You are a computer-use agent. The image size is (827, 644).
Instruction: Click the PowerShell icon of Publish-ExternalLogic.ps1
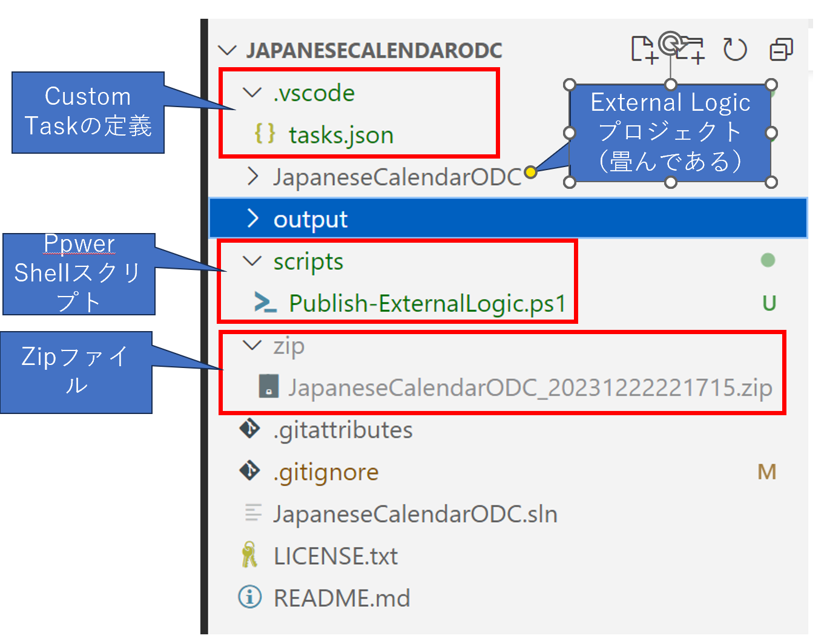(265, 303)
